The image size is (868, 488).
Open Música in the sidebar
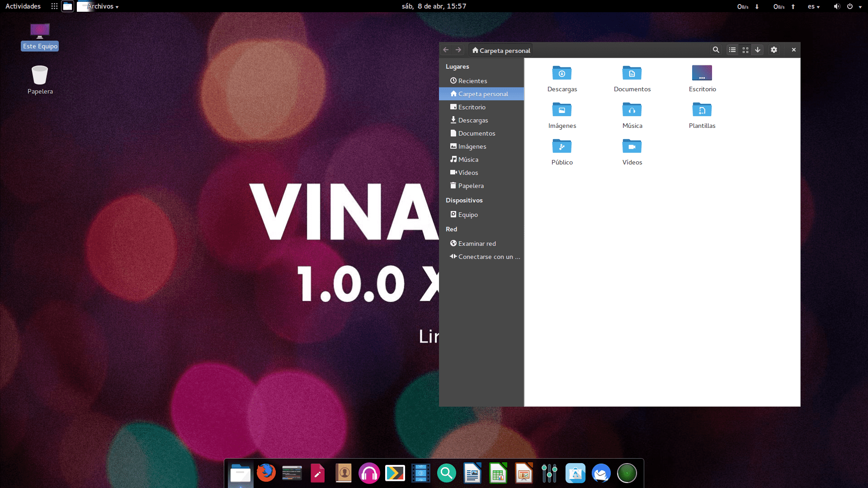pyautogui.click(x=481, y=160)
